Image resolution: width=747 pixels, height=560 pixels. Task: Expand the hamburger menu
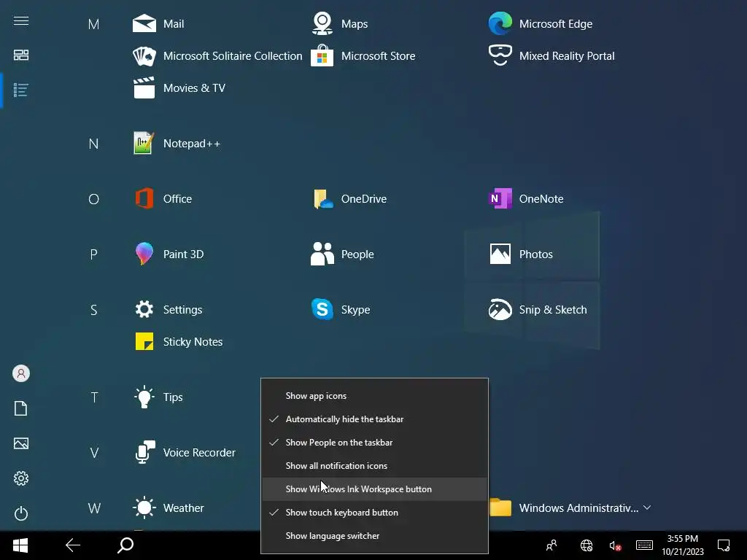(21, 21)
